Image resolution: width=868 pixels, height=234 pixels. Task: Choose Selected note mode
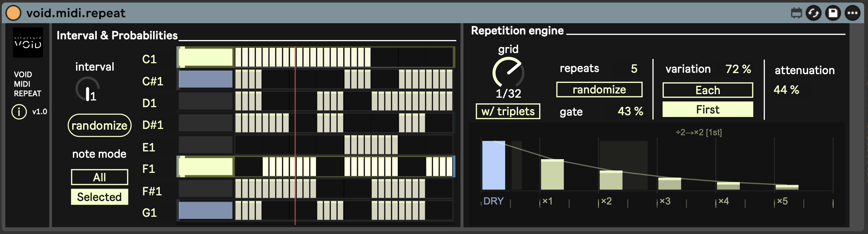[x=99, y=197]
